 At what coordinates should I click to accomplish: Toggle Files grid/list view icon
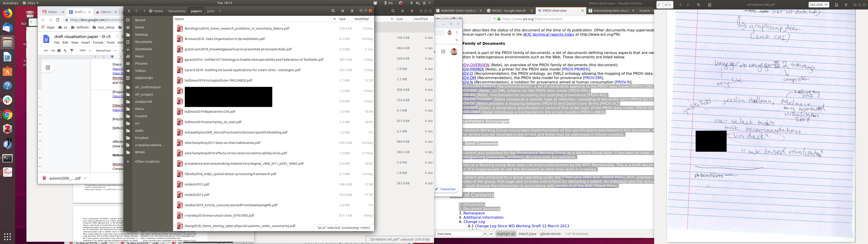pos(343,11)
